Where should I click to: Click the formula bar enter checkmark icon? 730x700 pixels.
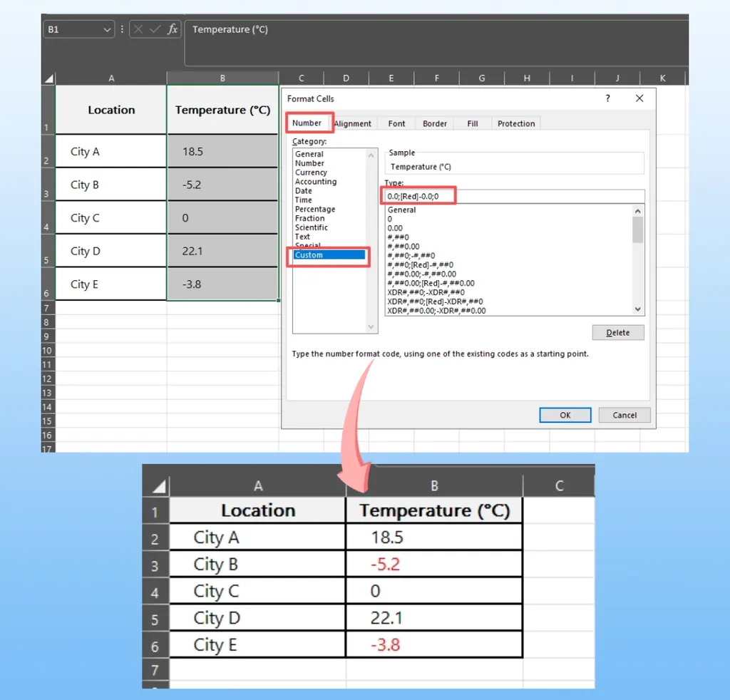click(155, 29)
